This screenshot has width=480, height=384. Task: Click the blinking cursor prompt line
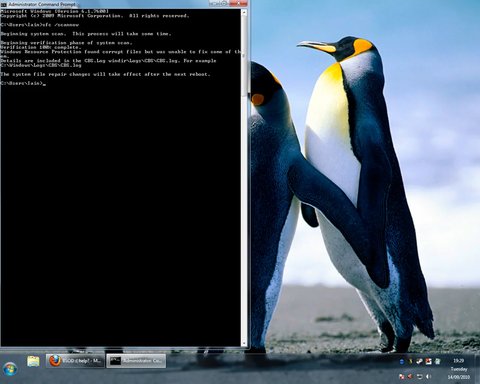click(x=23, y=83)
